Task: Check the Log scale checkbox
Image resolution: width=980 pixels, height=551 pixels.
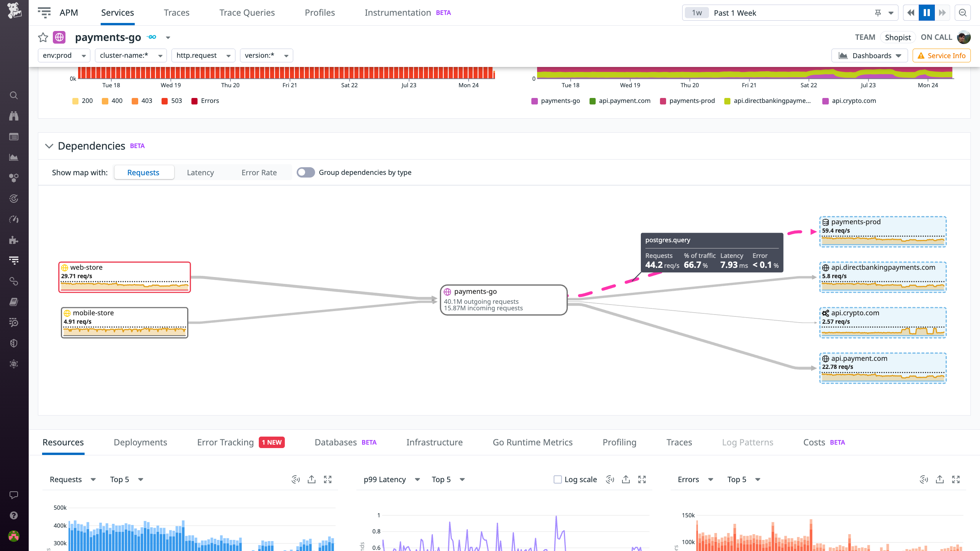Action: [557, 479]
